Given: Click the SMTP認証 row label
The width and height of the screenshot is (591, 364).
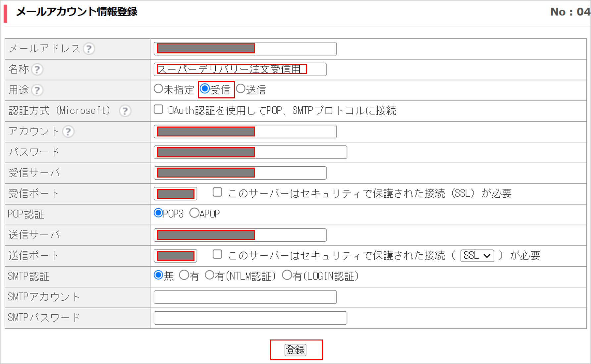Looking at the screenshot, I should pyautogui.click(x=28, y=276).
